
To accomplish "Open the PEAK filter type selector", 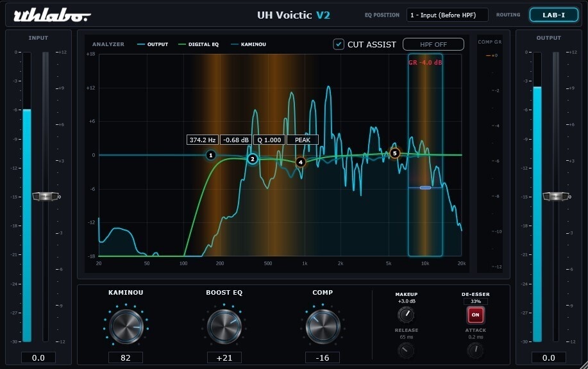I will 303,140.
